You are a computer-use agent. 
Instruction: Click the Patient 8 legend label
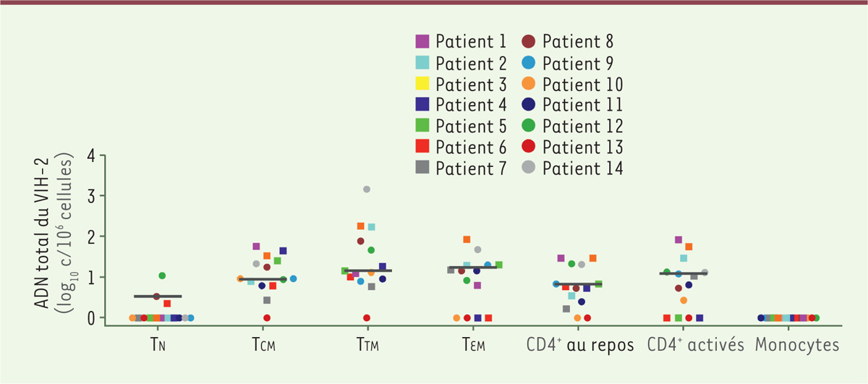click(579, 41)
